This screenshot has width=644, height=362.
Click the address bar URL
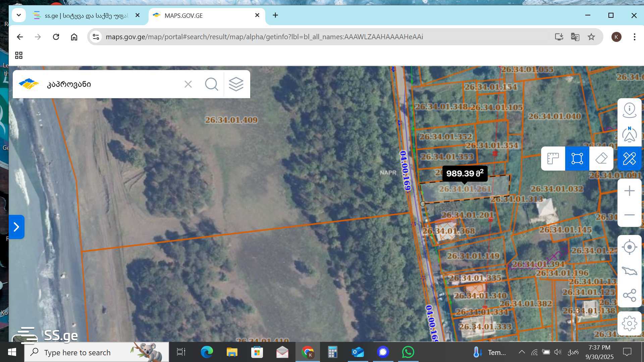coord(264,37)
